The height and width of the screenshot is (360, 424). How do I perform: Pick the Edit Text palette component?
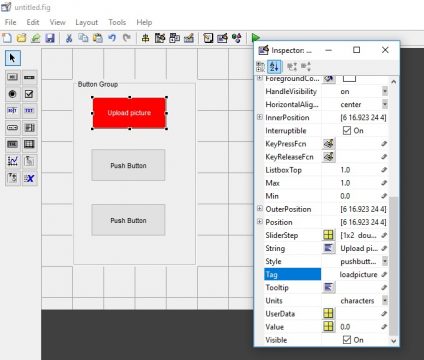13,110
